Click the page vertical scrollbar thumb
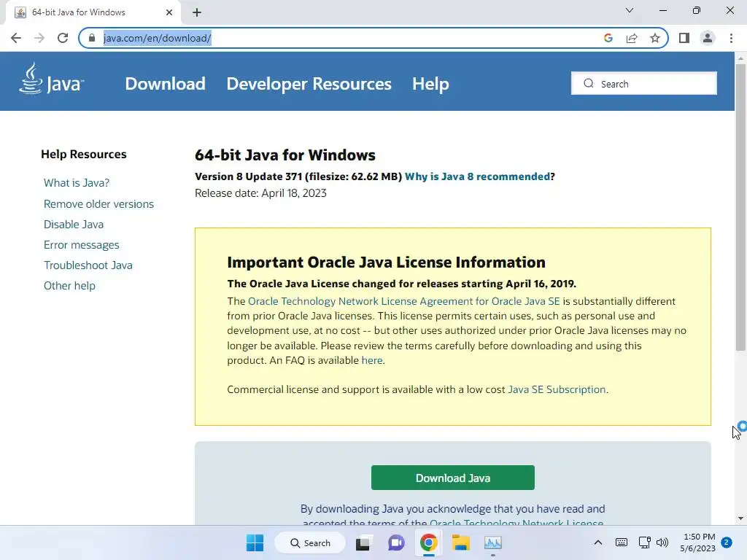 (740, 207)
